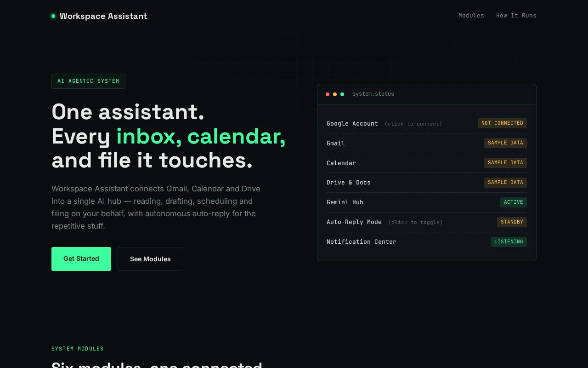The image size is (588, 368).
Task: Click the green dot logo beside Workspace Assistant
Action: [53, 16]
